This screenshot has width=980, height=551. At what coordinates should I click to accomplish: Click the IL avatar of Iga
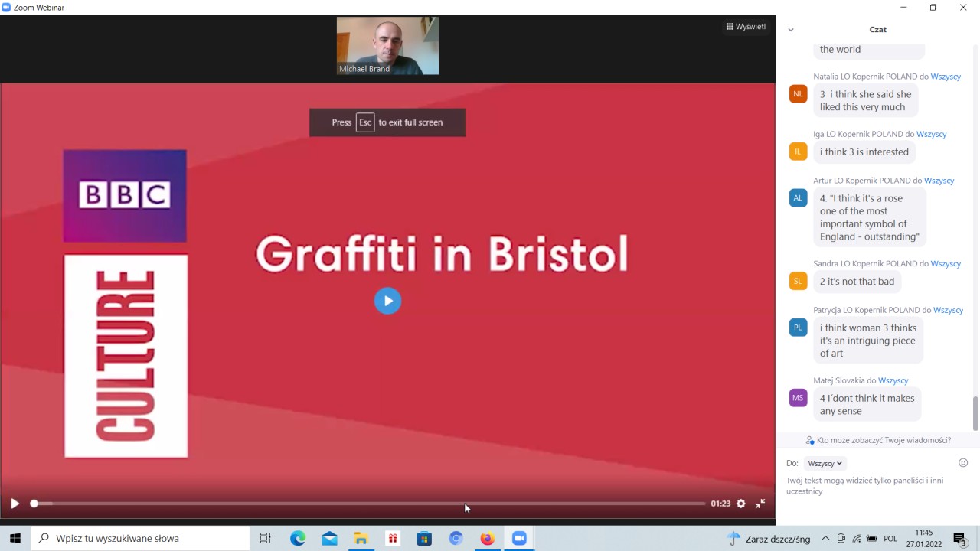tap(798, 152)
